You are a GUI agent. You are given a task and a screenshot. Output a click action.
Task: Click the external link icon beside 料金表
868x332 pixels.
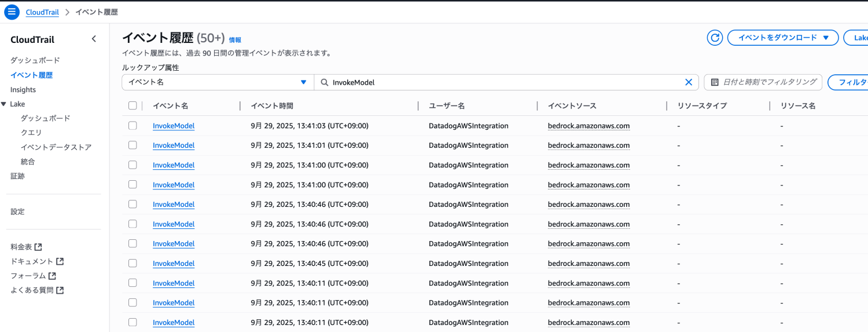click(38, 247)
